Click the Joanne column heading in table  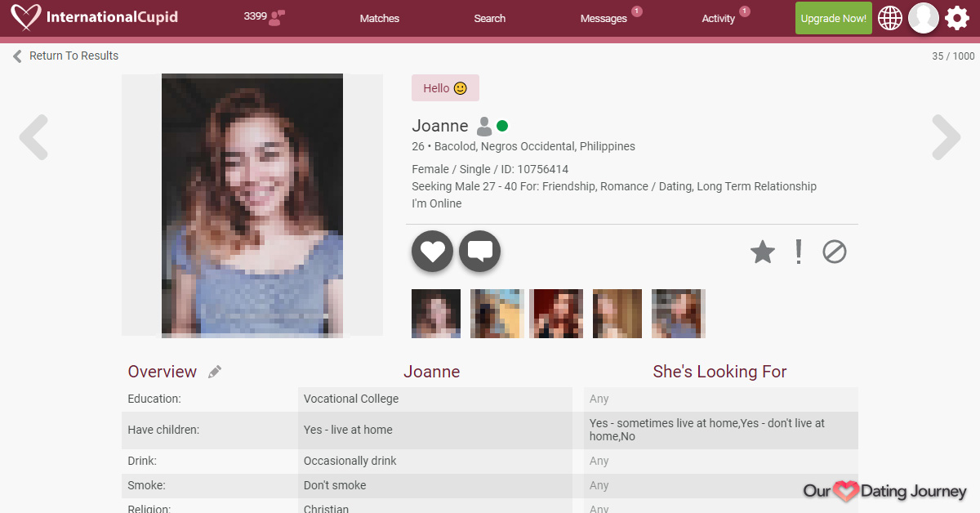[432, 372]
